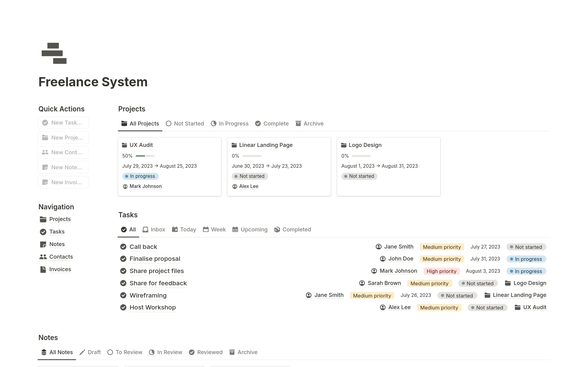Image resolution: width=588 pixels, height=367 pixels.
Task: Switch to In Progress projects tab
Action: pyautogui.click(x=230, y=124)
